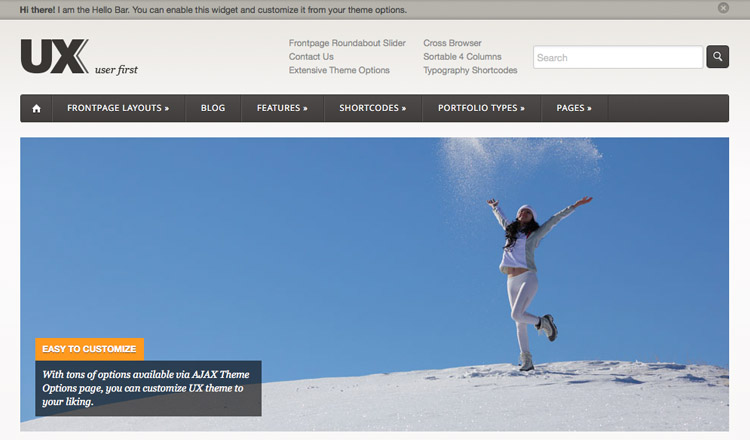This screenshot has width=750, height=440.
Task: Click the orange Easy to Customize label
Action: 89,349
